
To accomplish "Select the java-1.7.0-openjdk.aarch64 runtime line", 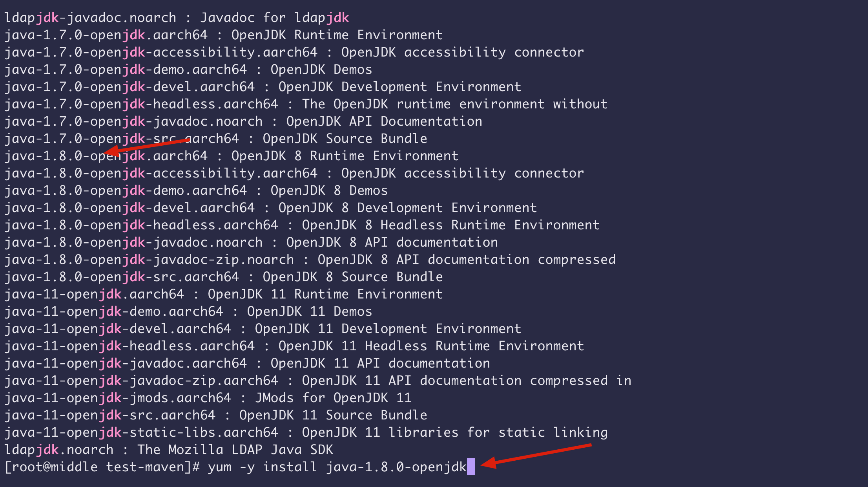I will click(223, 35).
